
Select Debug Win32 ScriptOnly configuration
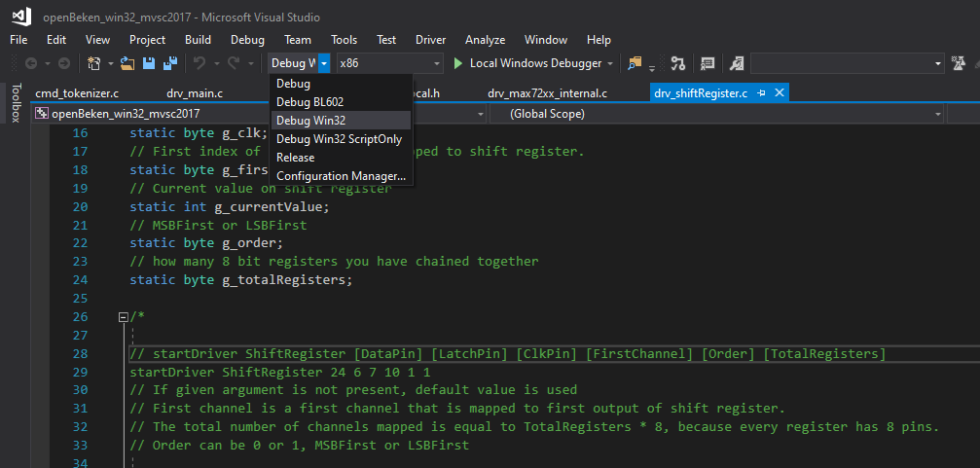(342, 139)
